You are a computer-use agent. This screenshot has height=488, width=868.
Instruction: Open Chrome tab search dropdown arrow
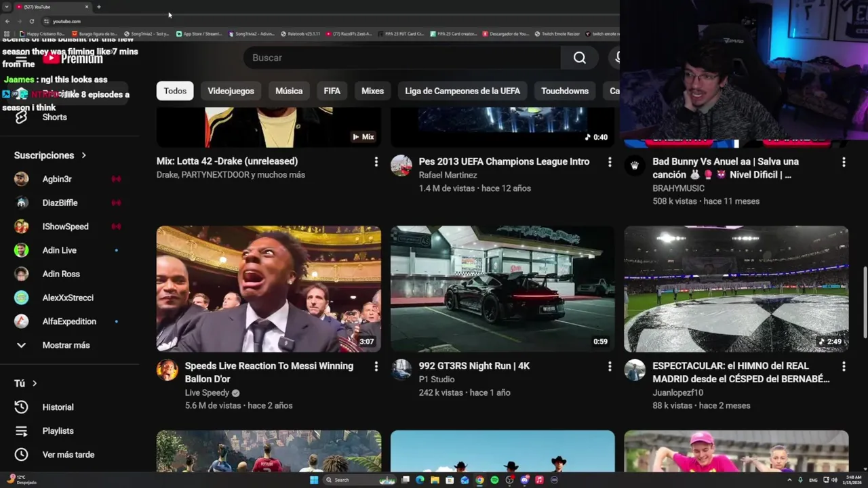point(7,7)
